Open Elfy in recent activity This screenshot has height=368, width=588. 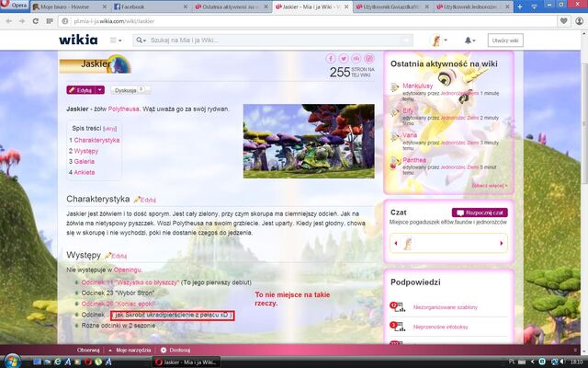pyautogui.click(x=408, y=110)
